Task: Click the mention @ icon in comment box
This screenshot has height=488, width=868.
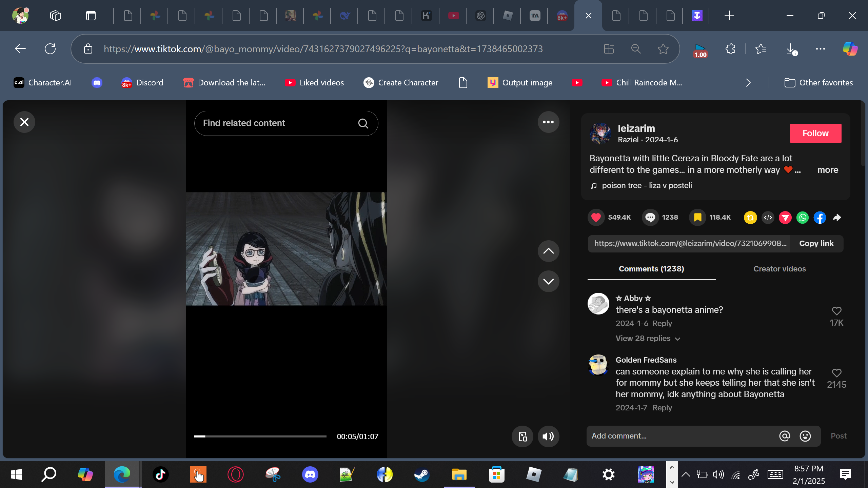Action: (x=784, y=436)
